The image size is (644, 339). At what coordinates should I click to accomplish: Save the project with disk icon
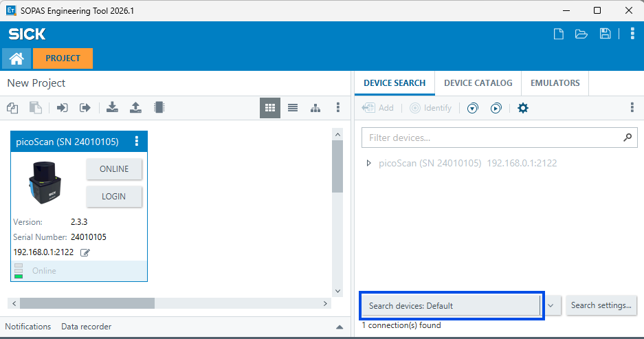coord(605,34)
